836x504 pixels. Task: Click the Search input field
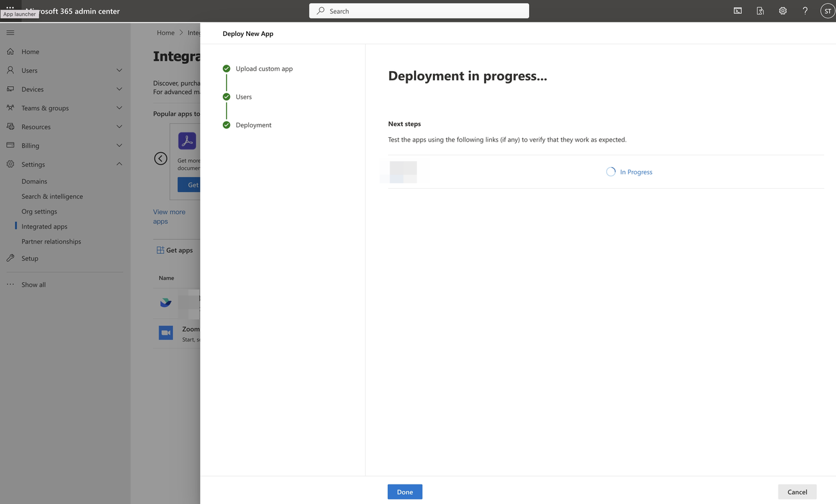tap(419, 11)
